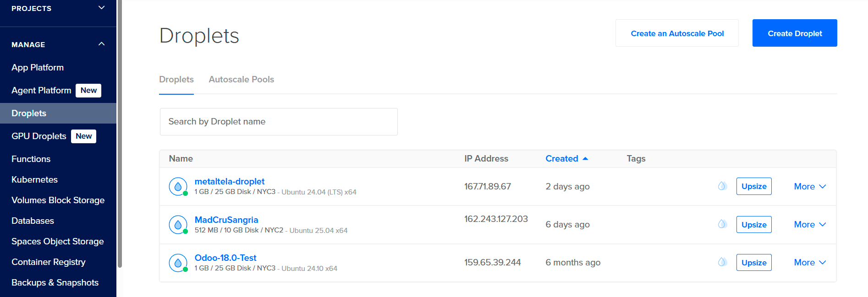Select the Droplets tab
The image size is (868, 297).
coord(176,79)
